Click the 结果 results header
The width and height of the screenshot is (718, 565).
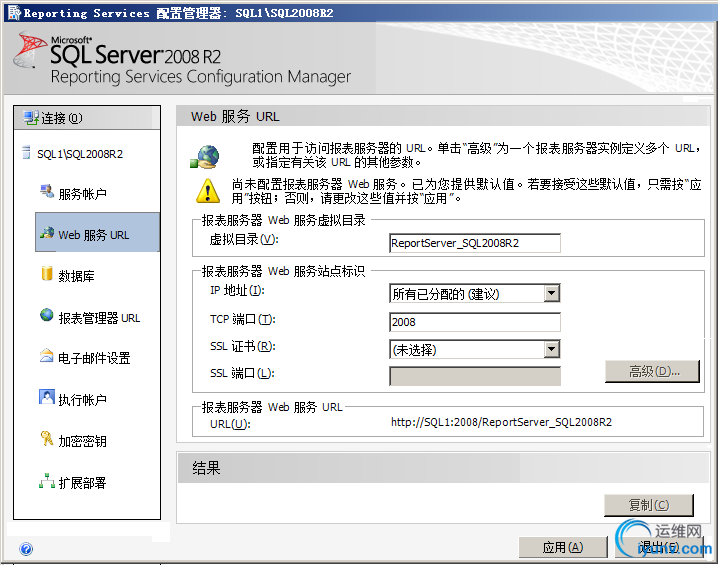pyautogui.click(x=206, y=468)
